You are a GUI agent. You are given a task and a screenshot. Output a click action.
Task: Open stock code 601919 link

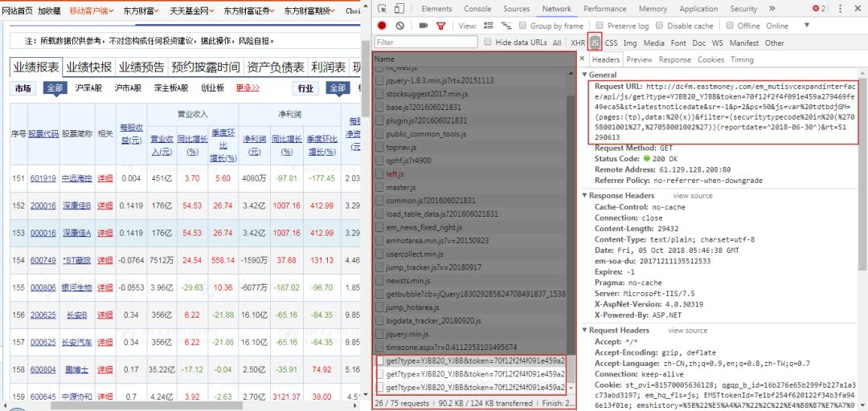(43, 178)
